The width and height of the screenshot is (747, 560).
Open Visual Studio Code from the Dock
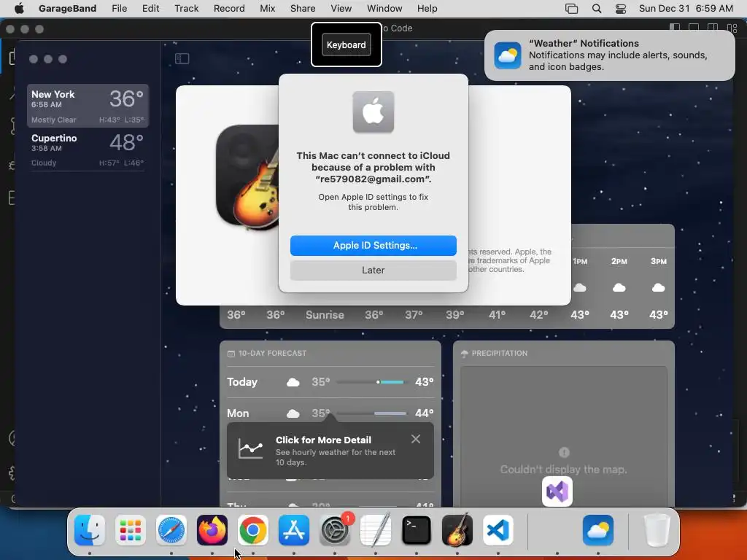(x=498, y=530)
